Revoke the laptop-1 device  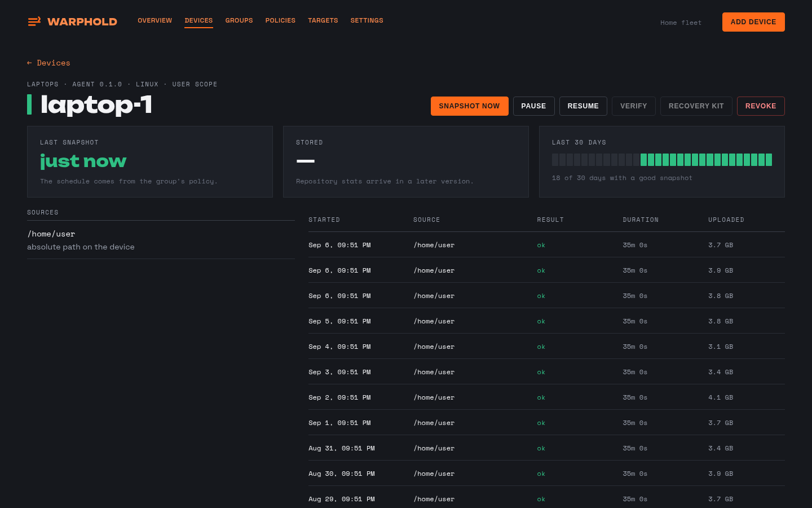[761, 106]
